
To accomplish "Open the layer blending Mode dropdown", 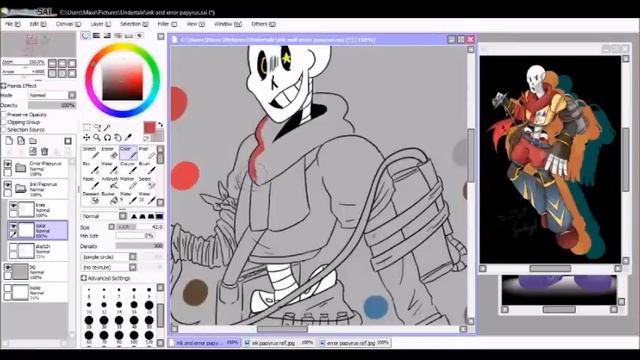I will 52,95.
